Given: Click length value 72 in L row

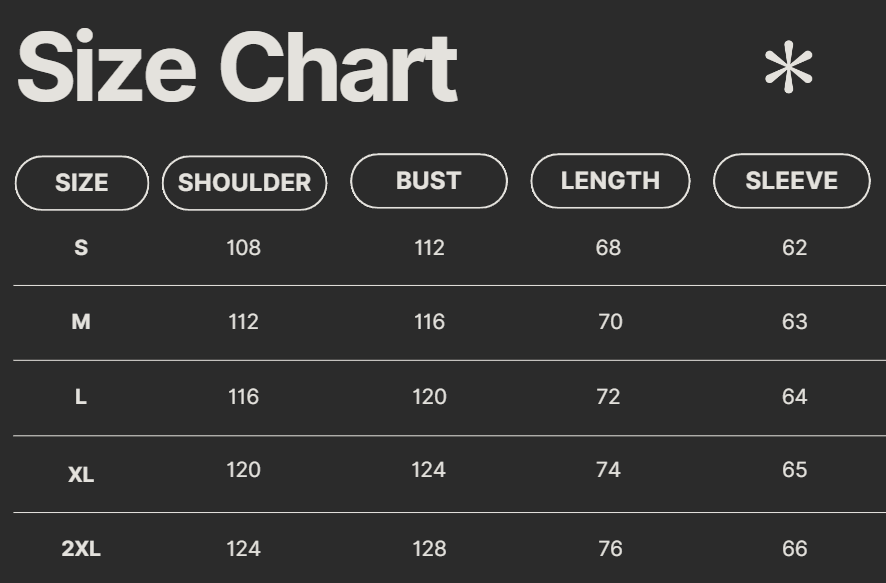Looking at the screenshot, I should tap(608, 397).
